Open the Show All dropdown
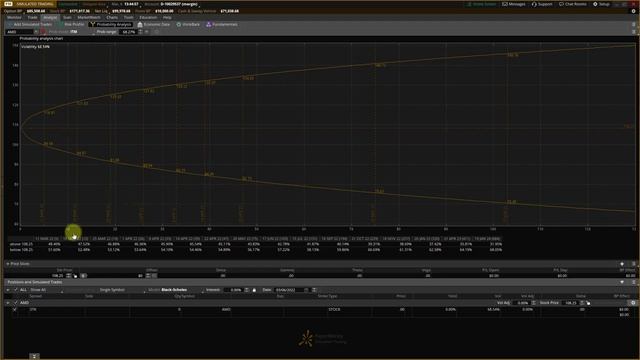 tap(46, 290)
